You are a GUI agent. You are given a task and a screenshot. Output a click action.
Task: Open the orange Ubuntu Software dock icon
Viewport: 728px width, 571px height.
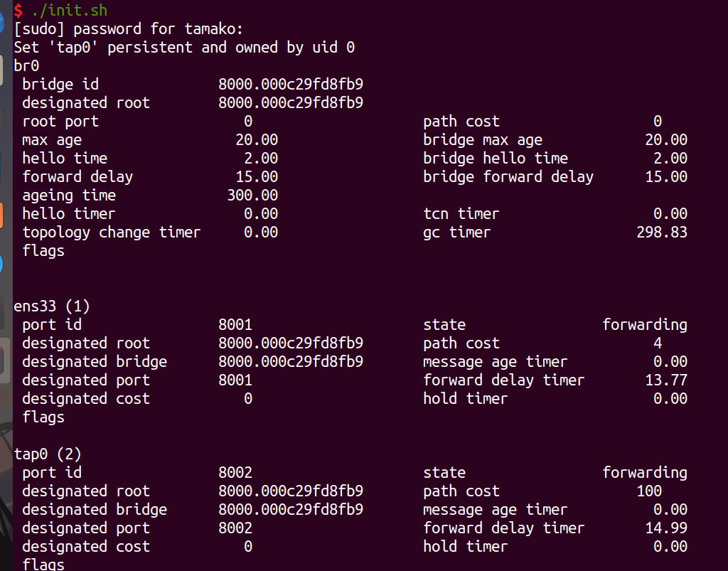[1, 215]
